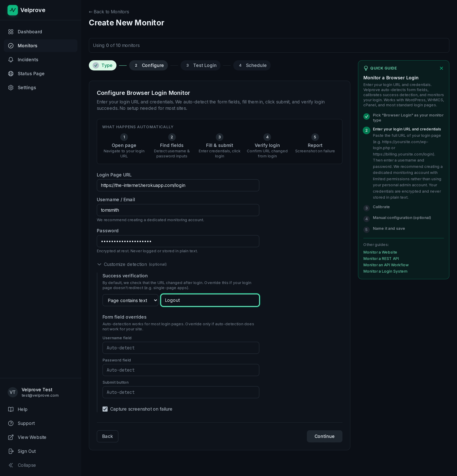The height and width of the screenshot is (476, 457).
Task: Open the Monitor an API Workflow guide
Action: coord(386,265)
